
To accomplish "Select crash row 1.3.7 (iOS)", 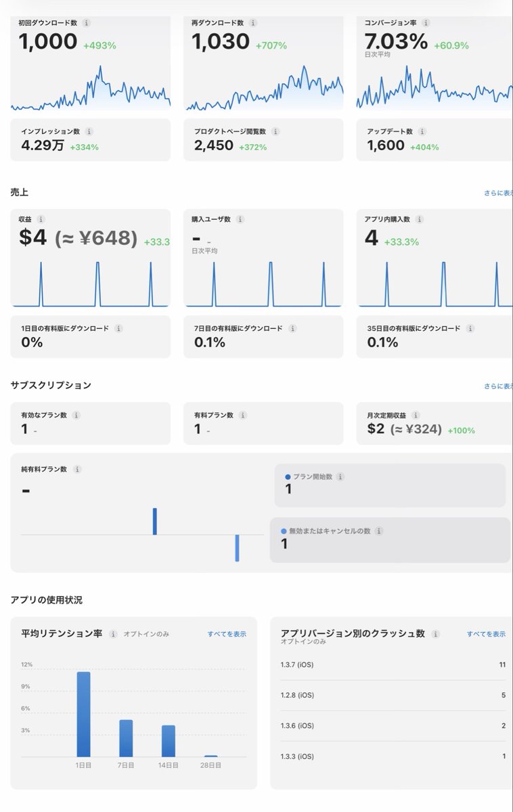I will click(393, 665).
